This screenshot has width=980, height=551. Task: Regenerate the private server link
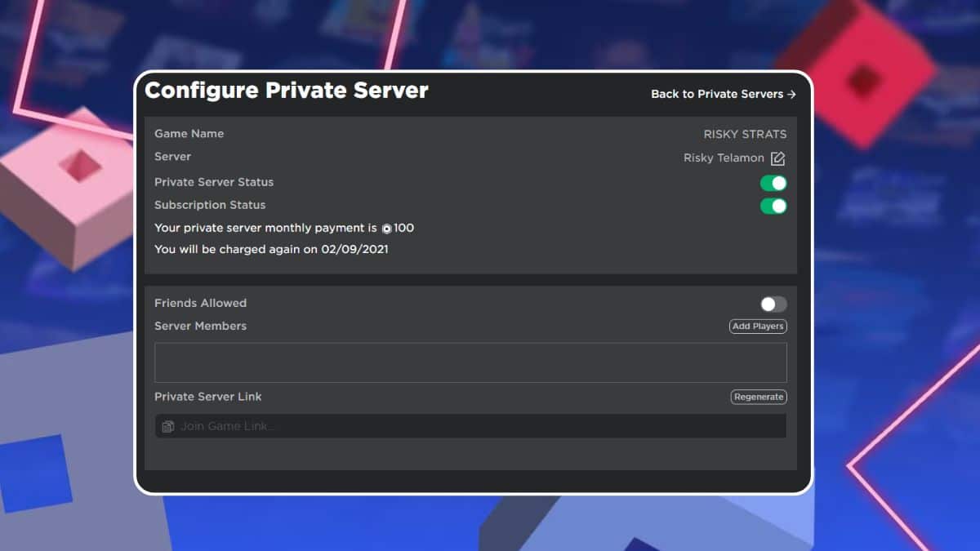tap(759, 397)
